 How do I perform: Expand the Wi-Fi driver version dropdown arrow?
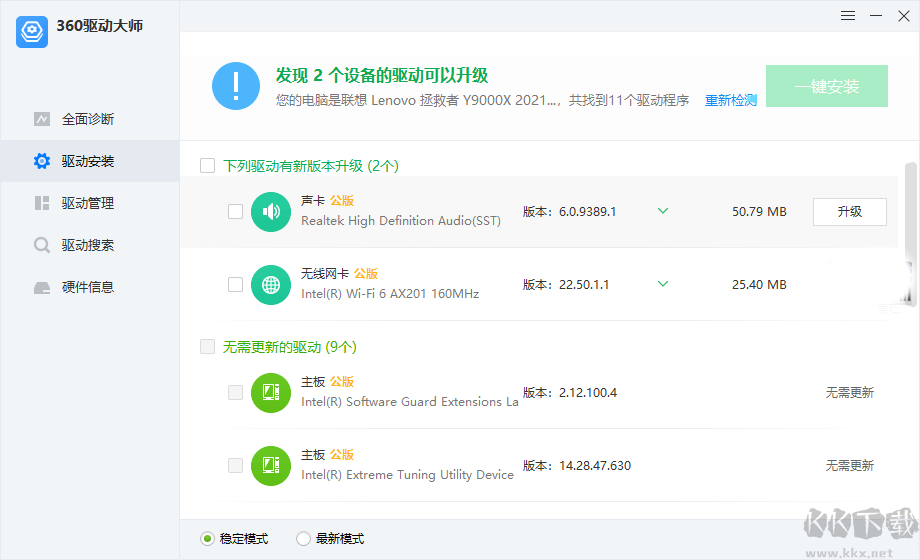(x=662, y=284)
